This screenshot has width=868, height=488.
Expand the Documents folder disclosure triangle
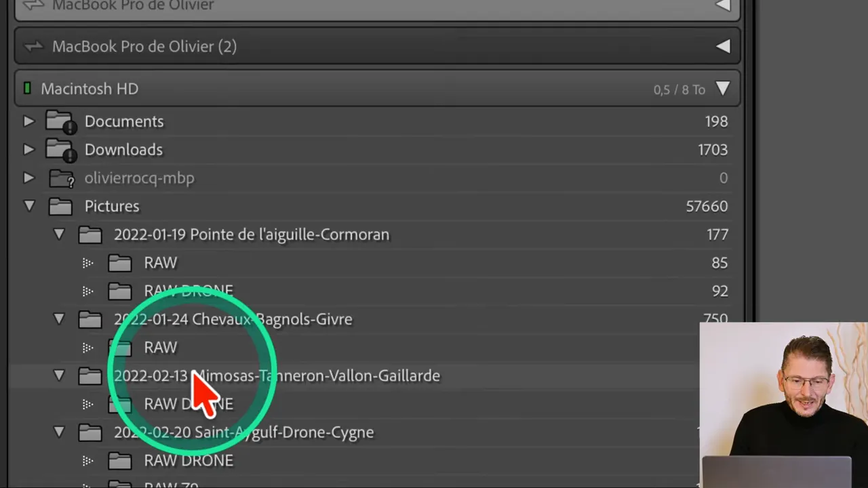coord(28,121)
